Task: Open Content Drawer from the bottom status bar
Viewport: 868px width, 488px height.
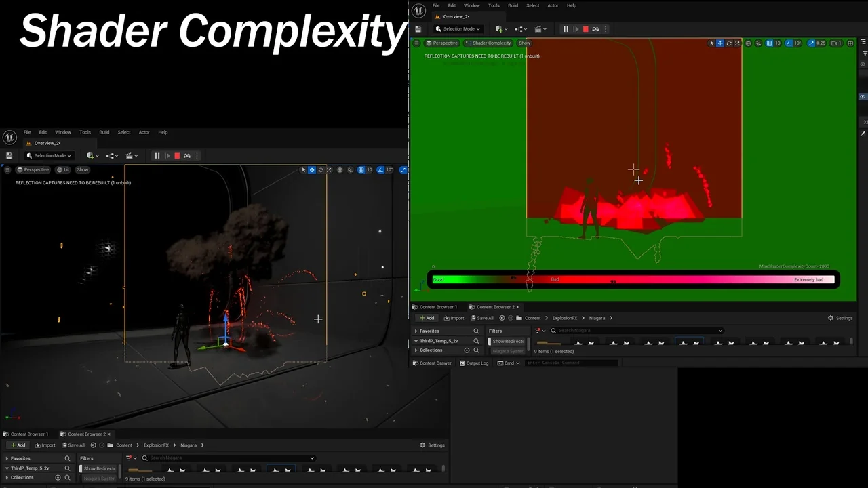Action: point(432,363)
